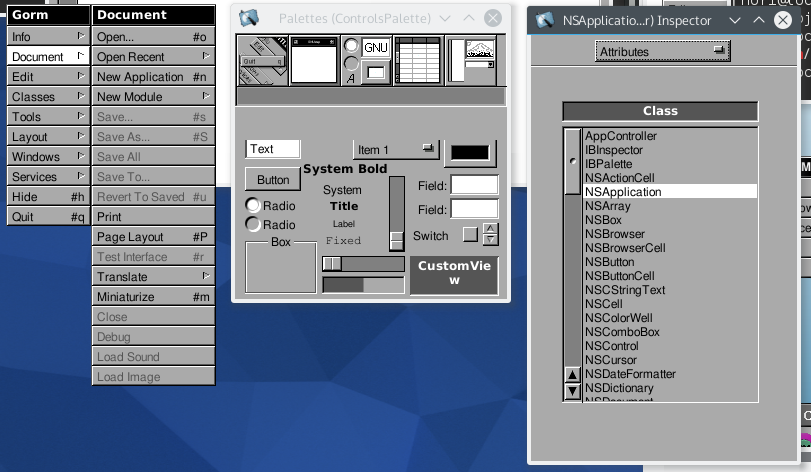811x472 pixels.
Task: Expand the Open Recent submenu
Action: click(x=154, y=56)
